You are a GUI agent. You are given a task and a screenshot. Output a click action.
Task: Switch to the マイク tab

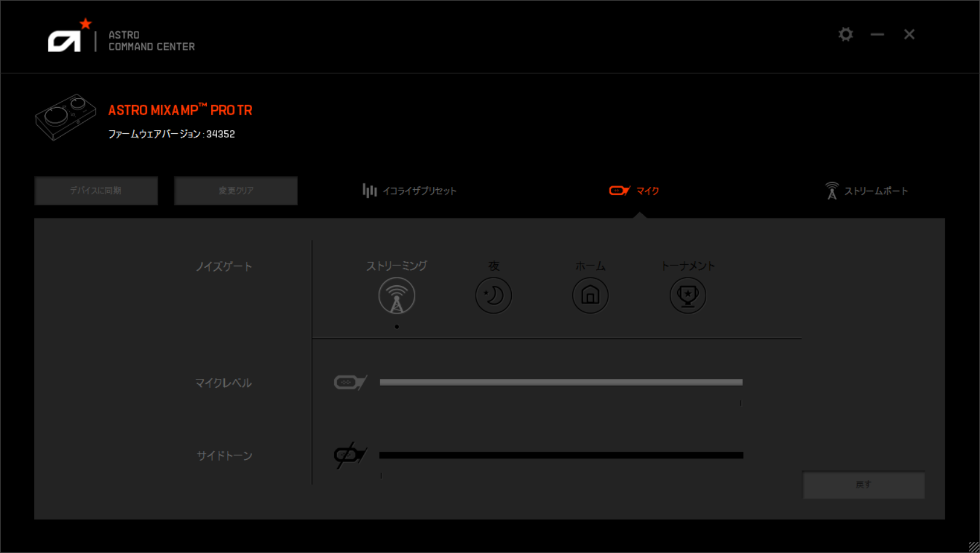pyautogui.click(x=634, y=190)
